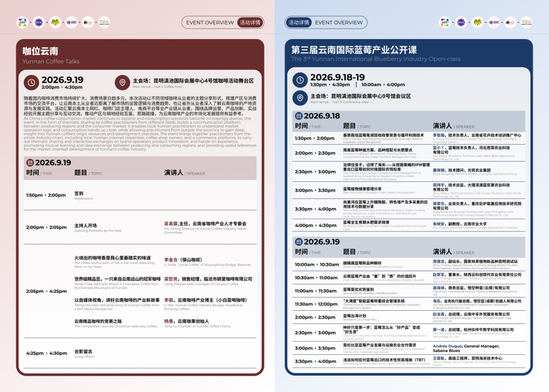Image resolution: width=549 pixels, height=392 pixels.
Task: Click the 世界级精品豆 topic entry
Action: tap(117, 283)
